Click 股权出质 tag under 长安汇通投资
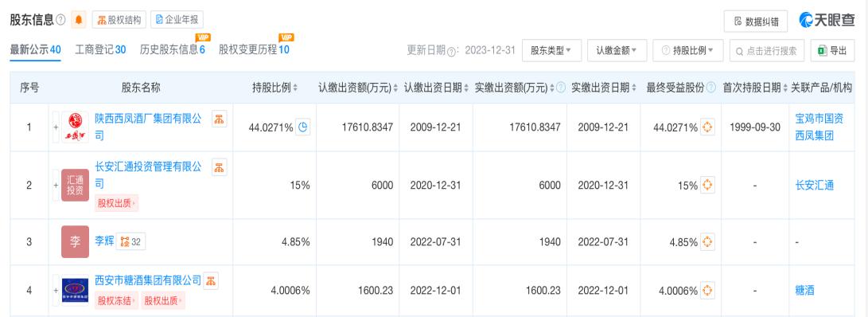The height and width of the screenshot is (317, 868). click(116, 203)
